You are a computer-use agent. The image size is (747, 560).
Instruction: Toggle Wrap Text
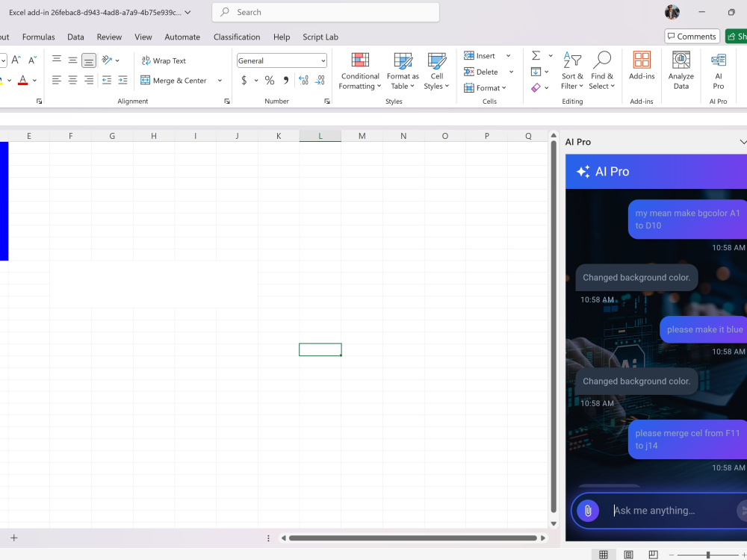pyautogui.click(x=164, y=60)
